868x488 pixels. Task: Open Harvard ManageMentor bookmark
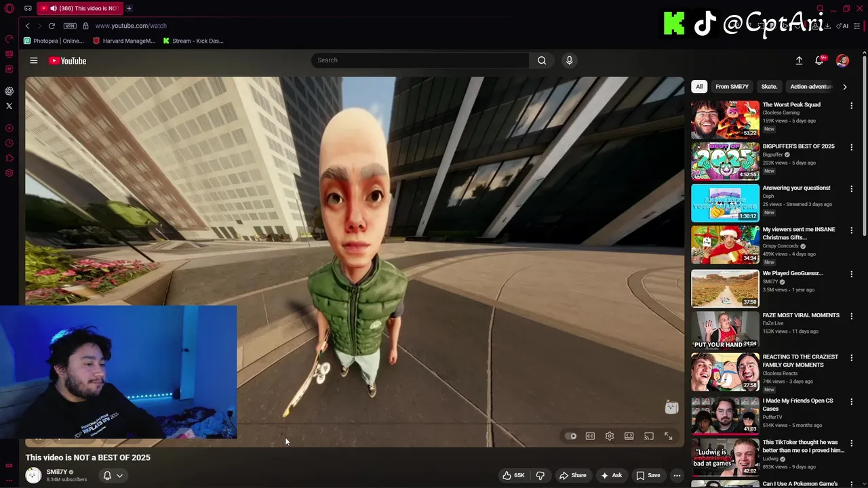(x=124, y=41)
